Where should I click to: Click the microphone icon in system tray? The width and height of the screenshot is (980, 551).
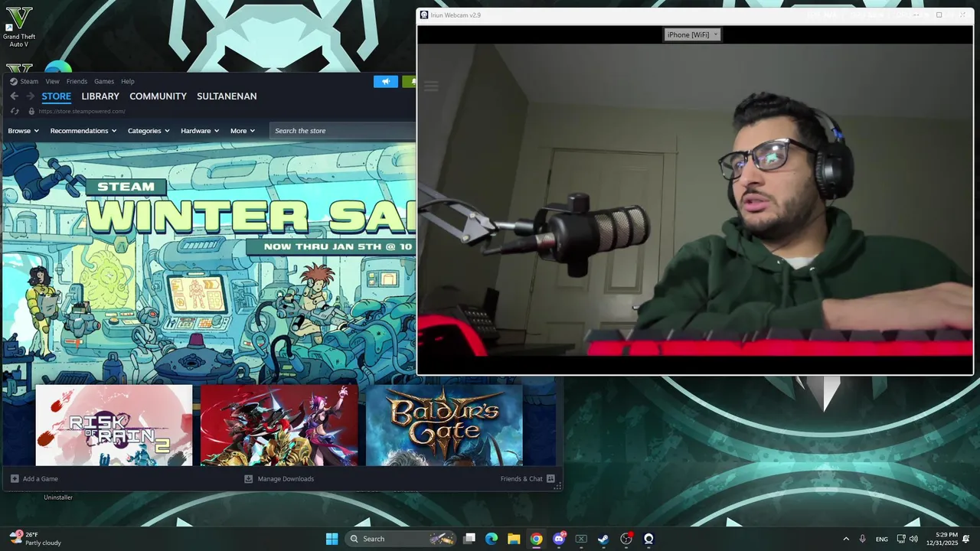pos(863,539)
